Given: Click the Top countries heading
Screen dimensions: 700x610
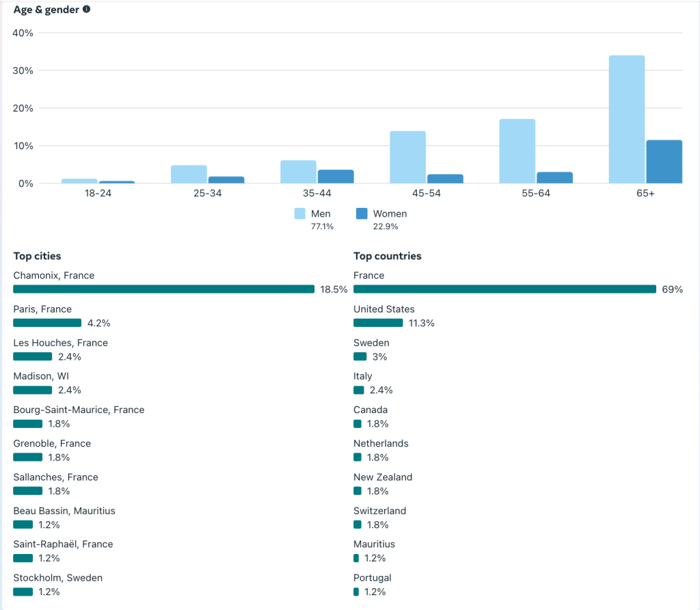Looking at the screenshot, I should (387, 256).
